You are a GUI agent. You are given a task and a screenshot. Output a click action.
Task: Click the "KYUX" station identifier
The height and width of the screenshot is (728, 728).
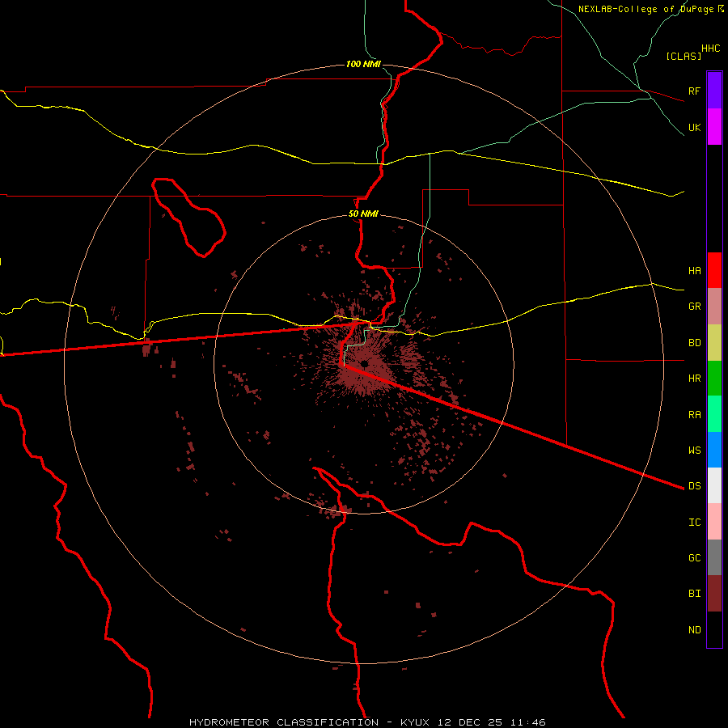(417, 722)
